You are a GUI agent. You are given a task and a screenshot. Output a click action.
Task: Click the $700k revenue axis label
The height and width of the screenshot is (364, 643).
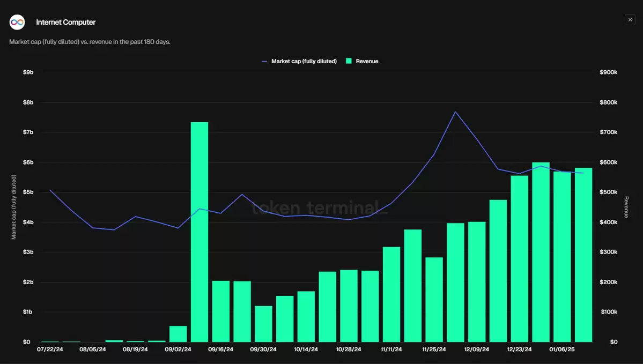(609, 132)
